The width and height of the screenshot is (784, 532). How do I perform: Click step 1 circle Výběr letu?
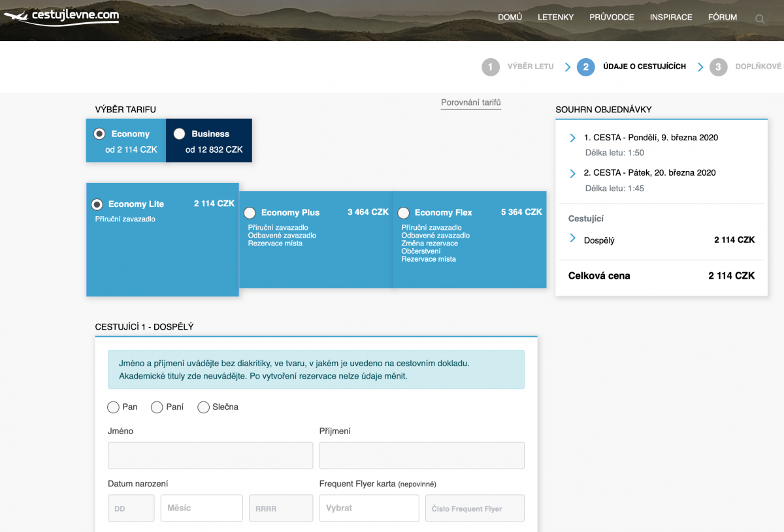pos(490,67)
